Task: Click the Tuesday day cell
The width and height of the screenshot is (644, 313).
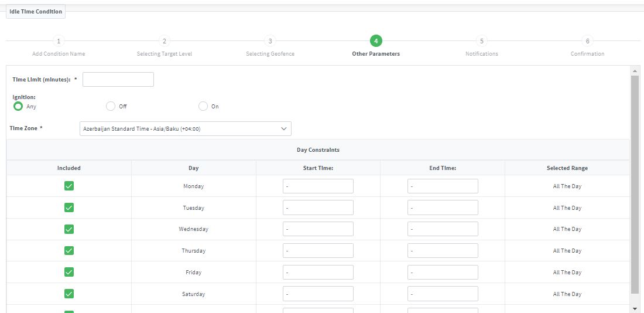Action: click(193, 207)
